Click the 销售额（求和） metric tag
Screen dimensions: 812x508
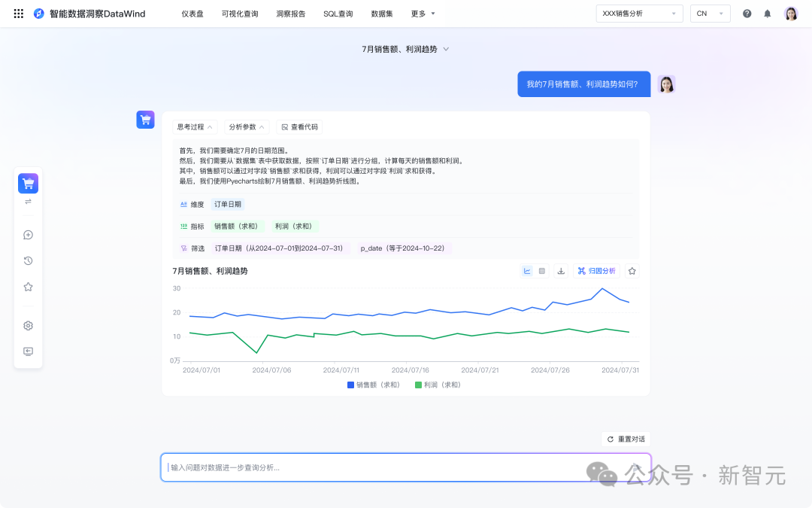coord(238,227)
